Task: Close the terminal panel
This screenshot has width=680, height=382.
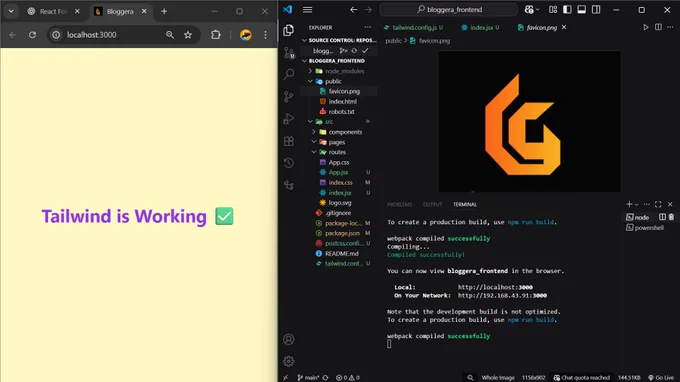Action: click(x=670, y=204)
